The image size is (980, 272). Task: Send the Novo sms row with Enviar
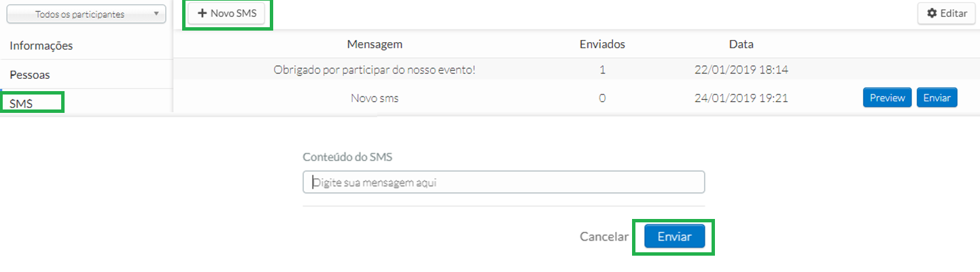coord(937,98)
